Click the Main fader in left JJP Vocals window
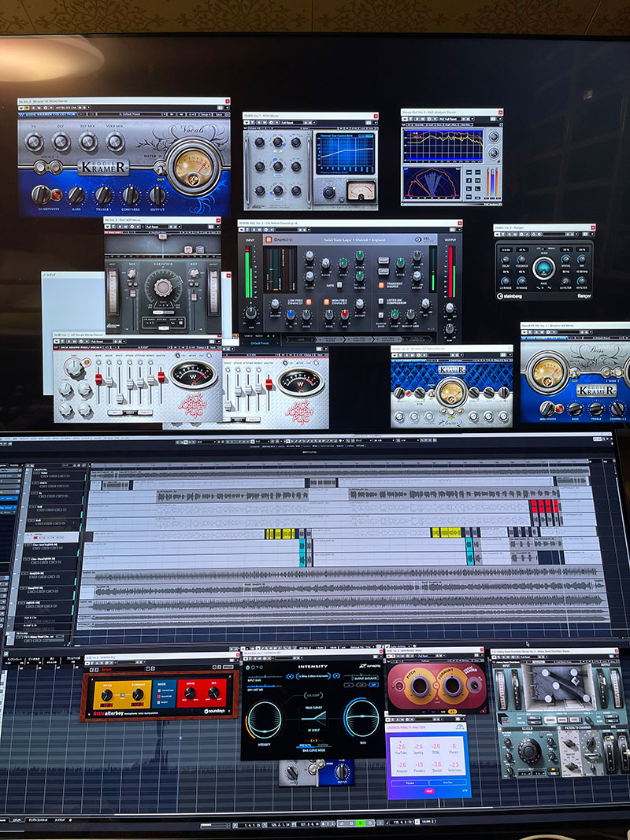This screenshot has height=840, width=630. pos(98,379)
